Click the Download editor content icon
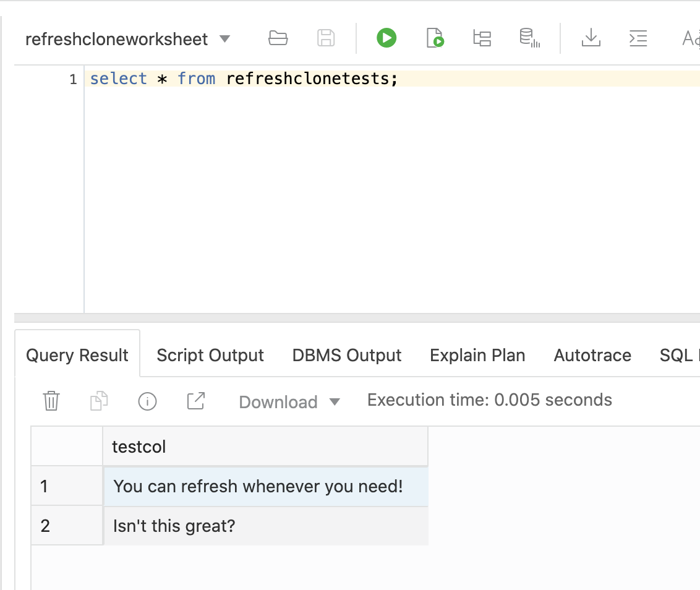Image resolution: width=700 pixels, height=590 pixels. pyautogui.click(x=591, y=38)
